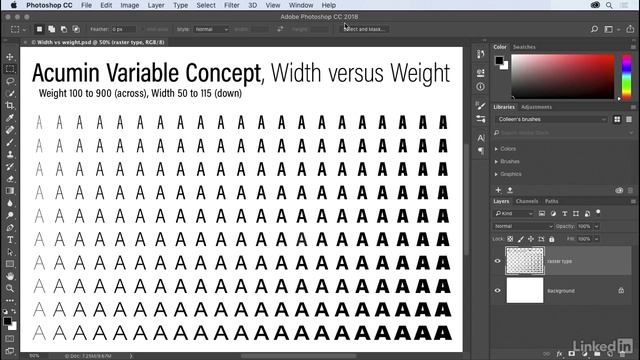This screenshot has height=360, width=640.
Task: Delete layer with the trash icon
Action: [623, 353]
